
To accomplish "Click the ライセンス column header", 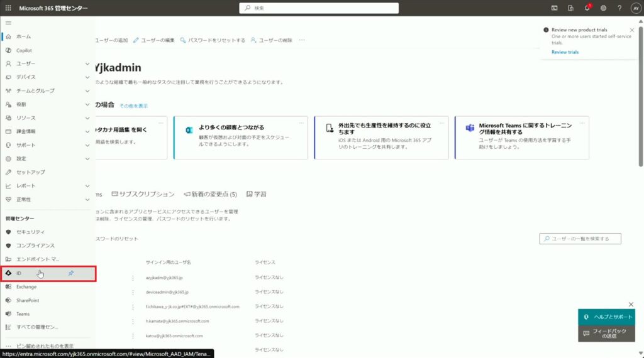I will pos(265,263).
